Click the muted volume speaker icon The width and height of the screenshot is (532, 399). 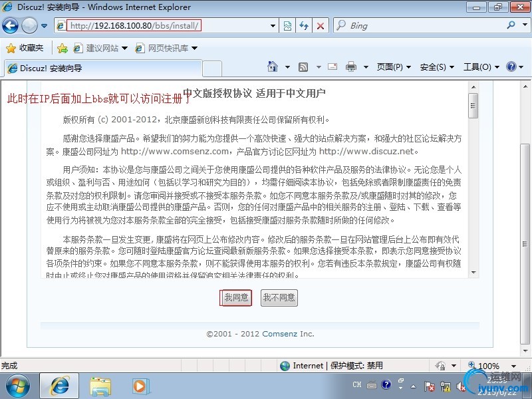[461, 386]
